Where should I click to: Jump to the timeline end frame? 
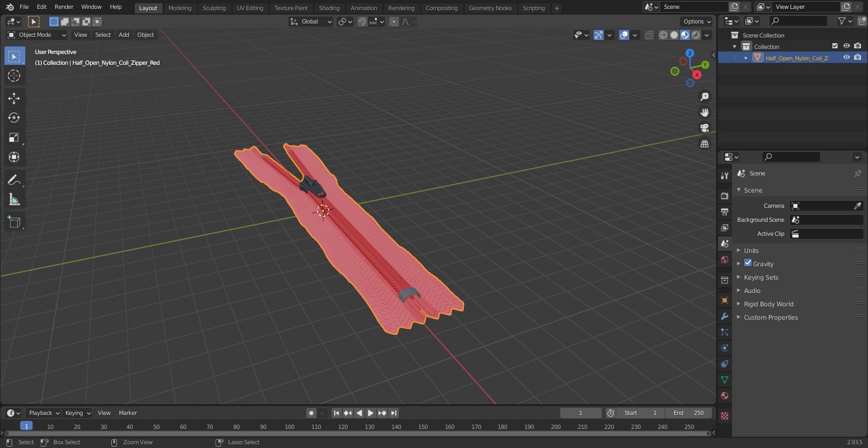tap(394, 413)
